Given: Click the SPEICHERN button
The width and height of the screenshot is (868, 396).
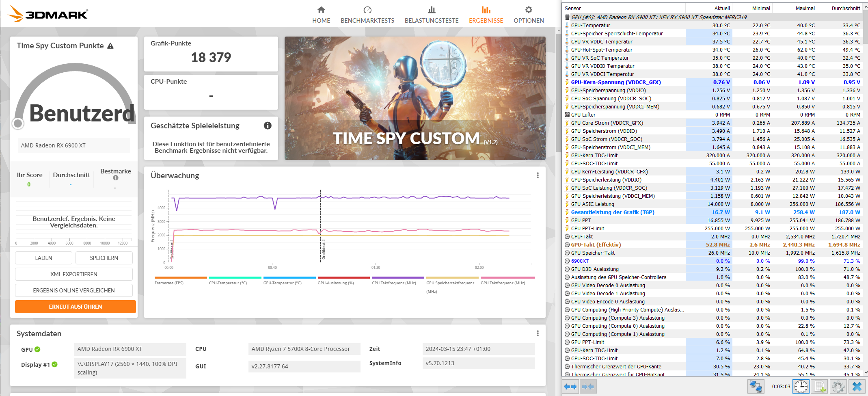Looking at the screenshot, I should click(104, 258).
